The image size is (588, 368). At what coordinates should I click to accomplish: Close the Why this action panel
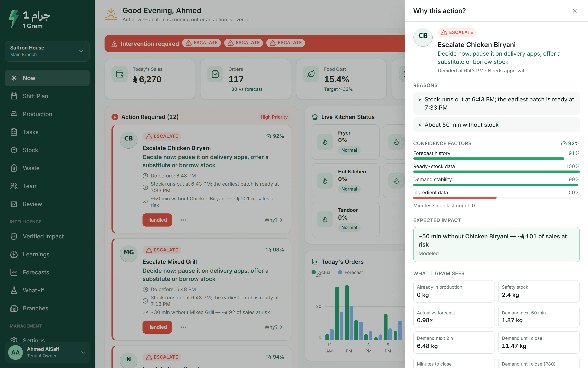coord(575,11)
